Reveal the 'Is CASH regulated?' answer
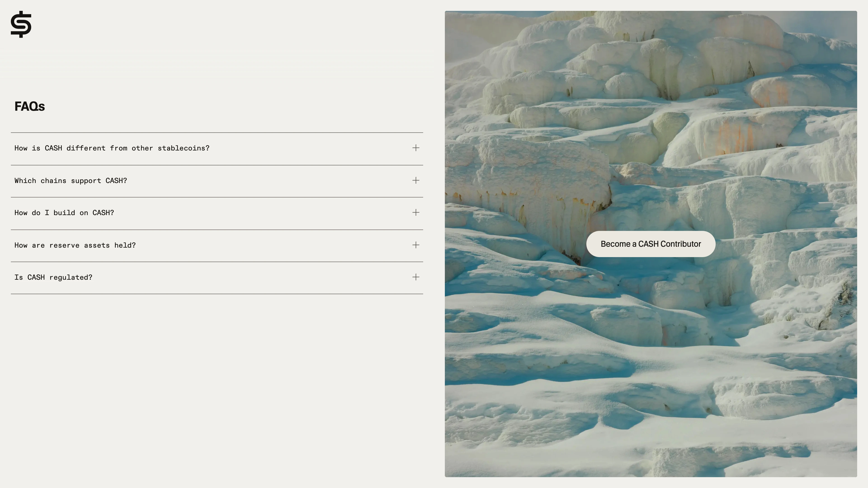Viewport: 868px width, 488px height. click(x=53, y=277)
